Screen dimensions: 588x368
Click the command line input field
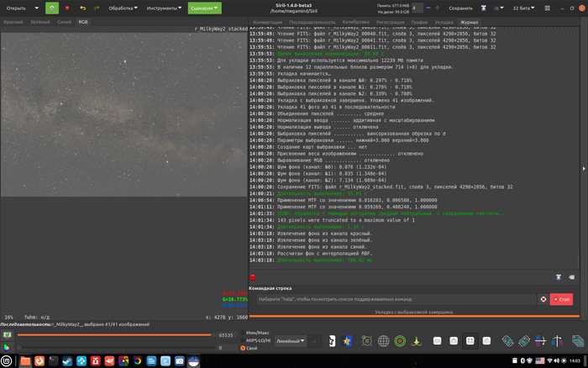tap(395, 299)
